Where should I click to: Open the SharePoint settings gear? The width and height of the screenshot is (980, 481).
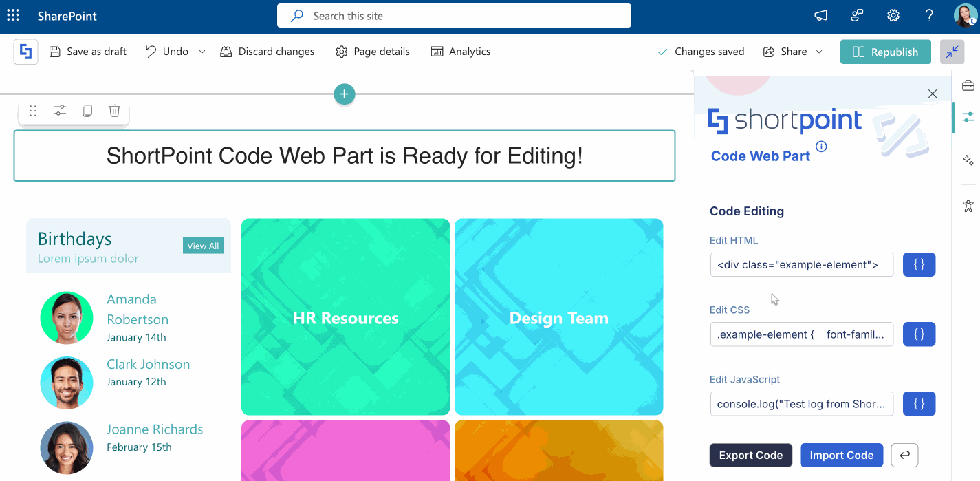click(893, 16)
